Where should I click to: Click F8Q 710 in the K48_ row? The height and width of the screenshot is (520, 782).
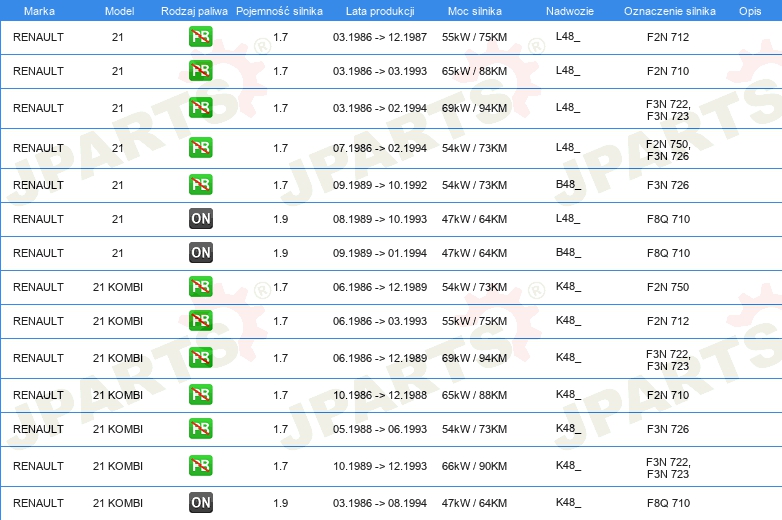click(x=668, y=503)
